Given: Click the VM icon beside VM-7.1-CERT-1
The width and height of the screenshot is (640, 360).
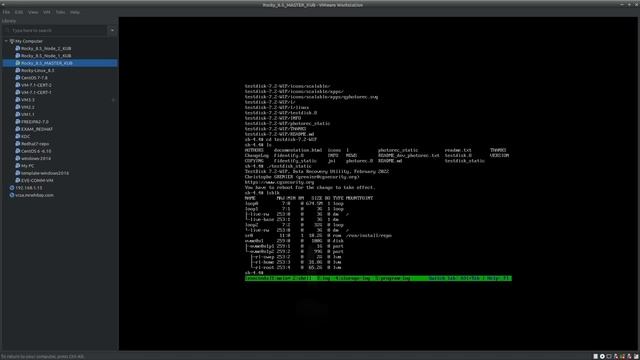Looking at the screenshot, I should (x=18, y=92).
